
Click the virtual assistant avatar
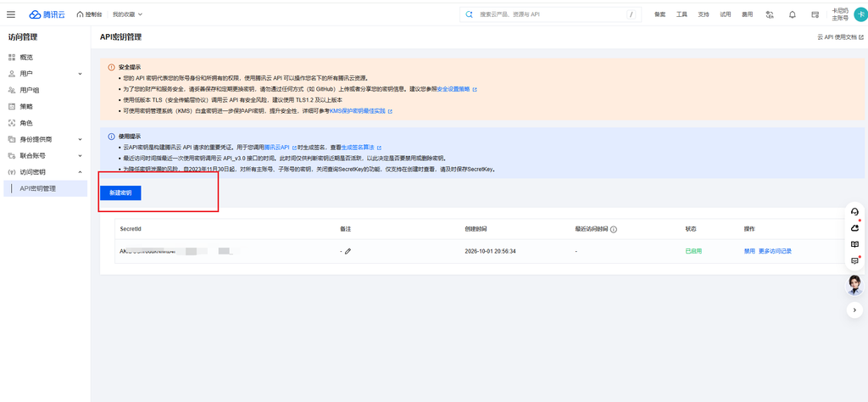[855, 285]
